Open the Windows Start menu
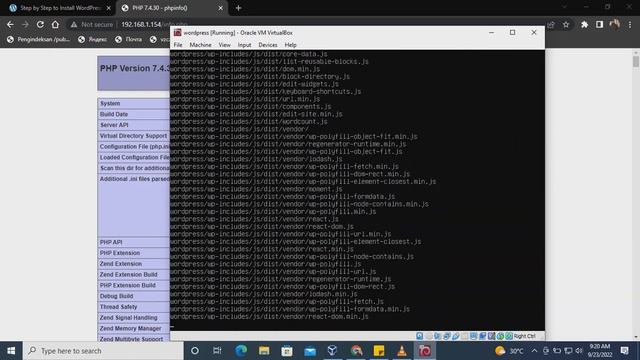 pos(11,351)
